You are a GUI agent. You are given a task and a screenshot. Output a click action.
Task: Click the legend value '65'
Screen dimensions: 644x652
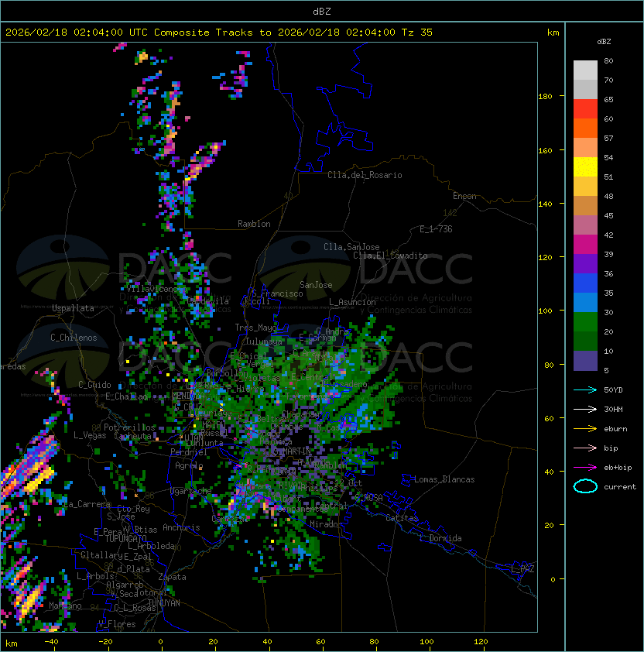click(608, 99)
